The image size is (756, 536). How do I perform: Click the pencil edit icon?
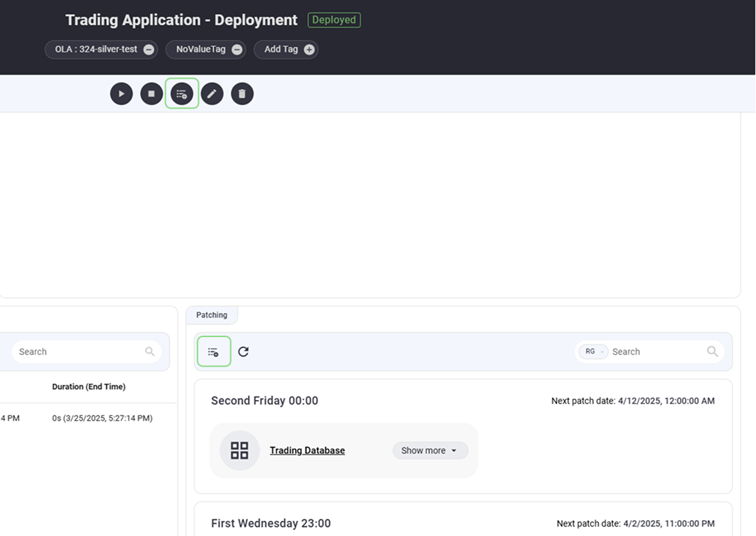pyautogui.click(x=212, y=94)
